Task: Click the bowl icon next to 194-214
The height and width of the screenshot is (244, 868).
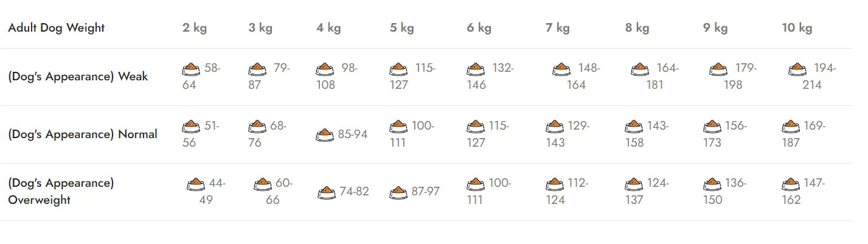Action: pos(797,69)
